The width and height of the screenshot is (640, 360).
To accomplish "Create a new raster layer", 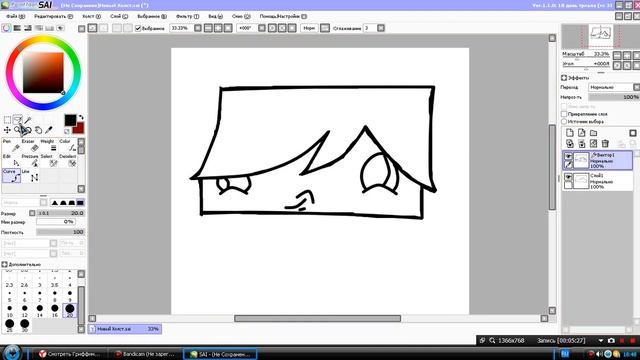I will click(x=570, y=133).
